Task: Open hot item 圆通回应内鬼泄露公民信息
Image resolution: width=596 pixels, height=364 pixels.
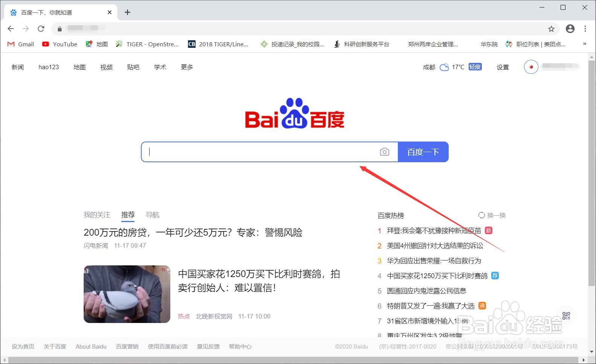Action: pos(426,291)
